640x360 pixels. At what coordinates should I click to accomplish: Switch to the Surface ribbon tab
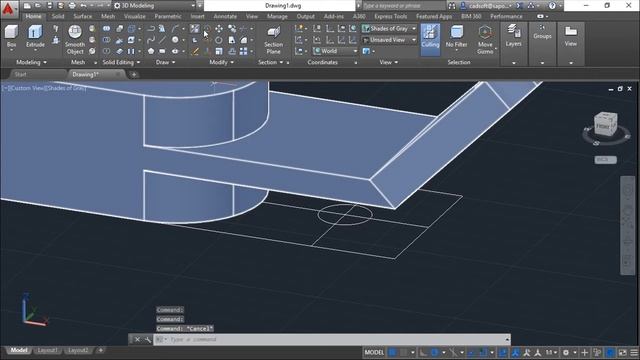coord(82,16)
